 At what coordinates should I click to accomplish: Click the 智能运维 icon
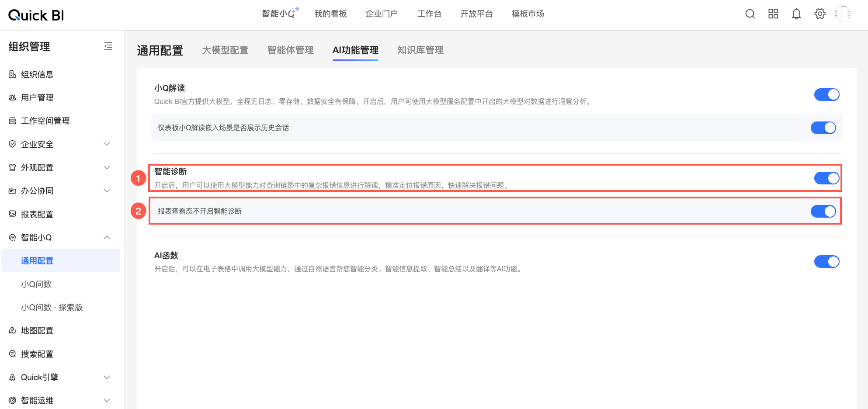[12, 400]
